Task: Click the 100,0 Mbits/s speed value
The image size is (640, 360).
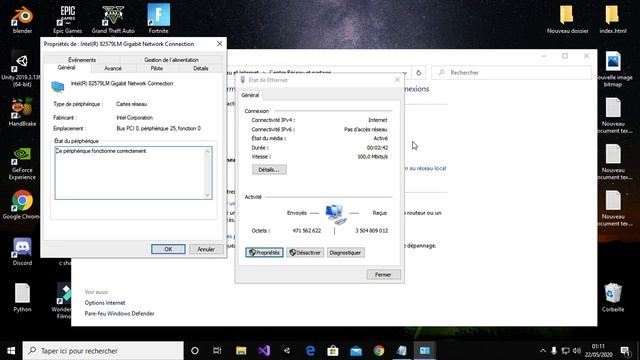Action: pos(372,157)
